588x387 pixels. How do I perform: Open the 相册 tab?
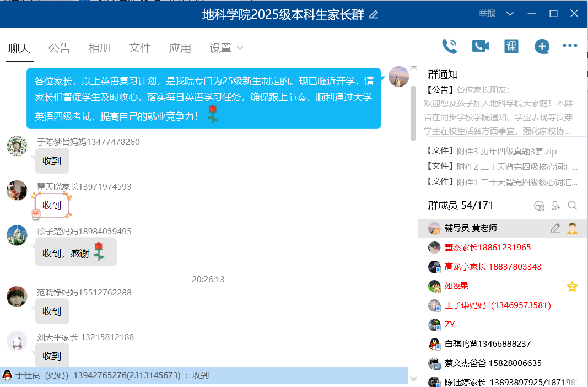pos(100,48)
